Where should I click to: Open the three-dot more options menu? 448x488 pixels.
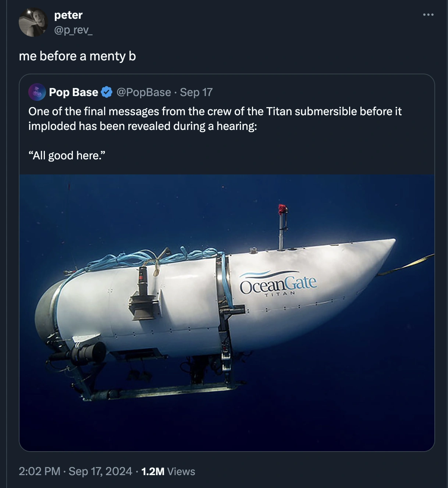pos(428,15)
